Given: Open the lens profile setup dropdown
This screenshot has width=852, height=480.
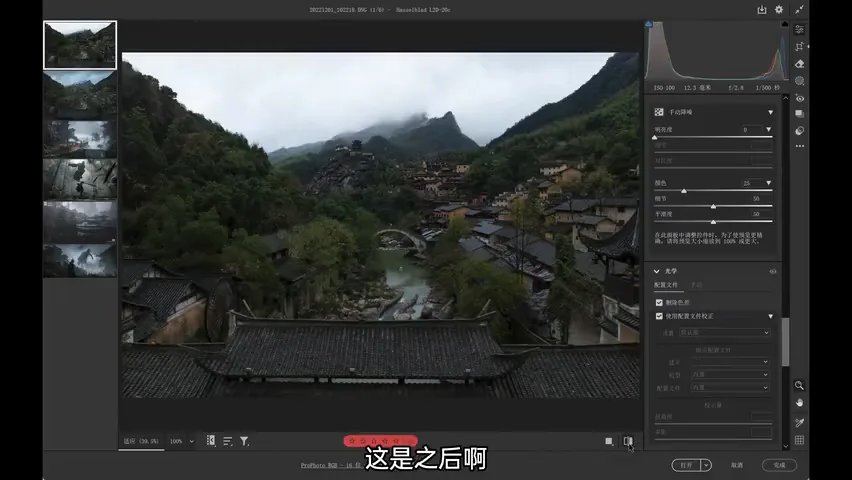Looking at the screenshot, I should pos(724,333).
